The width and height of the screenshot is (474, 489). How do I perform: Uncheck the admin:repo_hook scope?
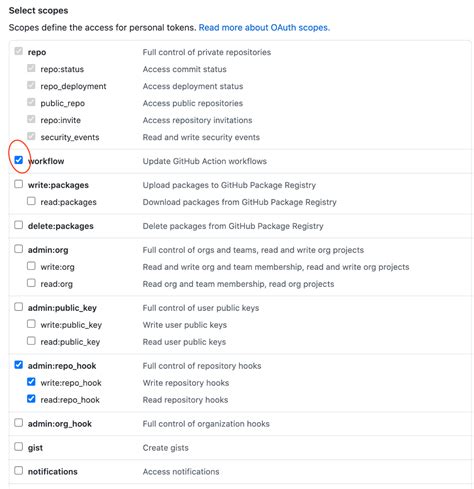tap(19, 365)
